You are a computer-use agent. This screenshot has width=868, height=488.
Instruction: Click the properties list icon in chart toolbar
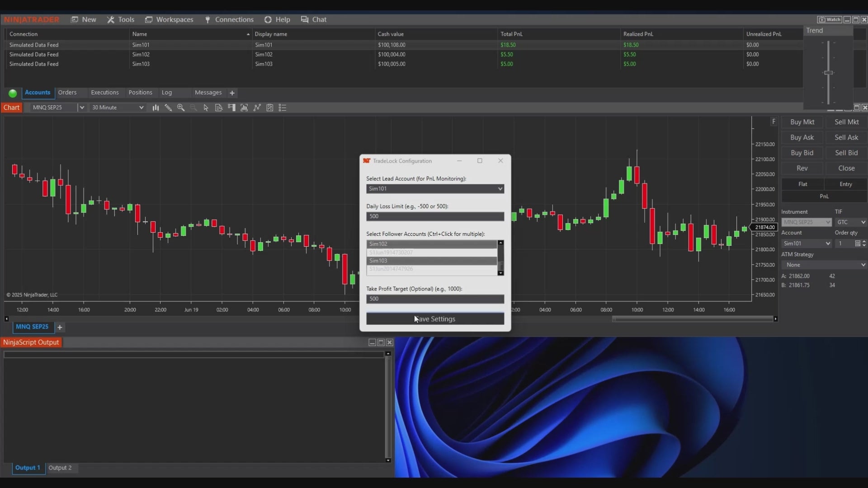283,108
